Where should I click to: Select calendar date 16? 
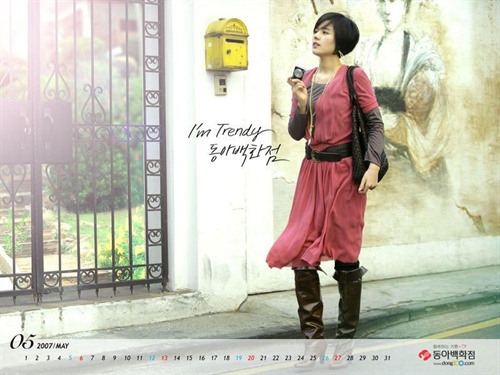point(202,358)
